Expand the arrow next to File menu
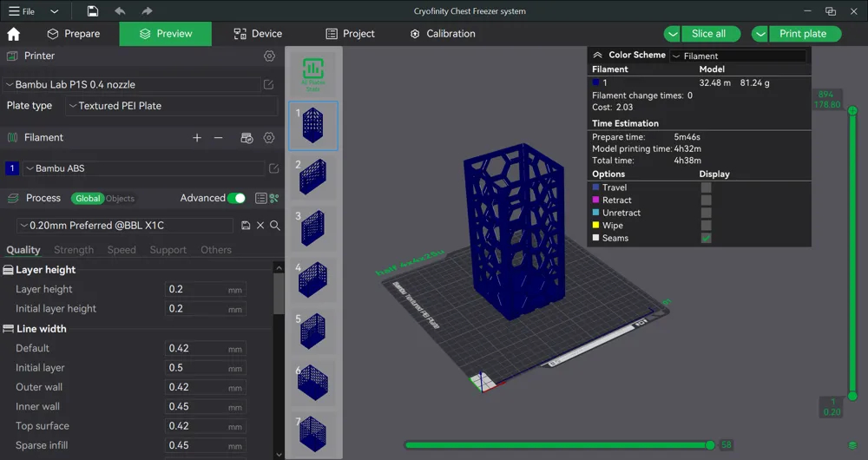This screenshot has height=460, width=868. click(x=54, y=11)
